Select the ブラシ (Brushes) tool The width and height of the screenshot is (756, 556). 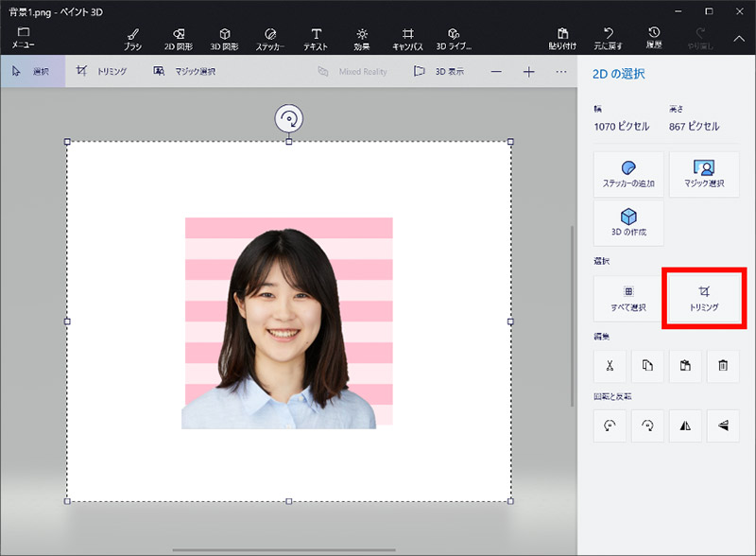click(x=133, y=38)
